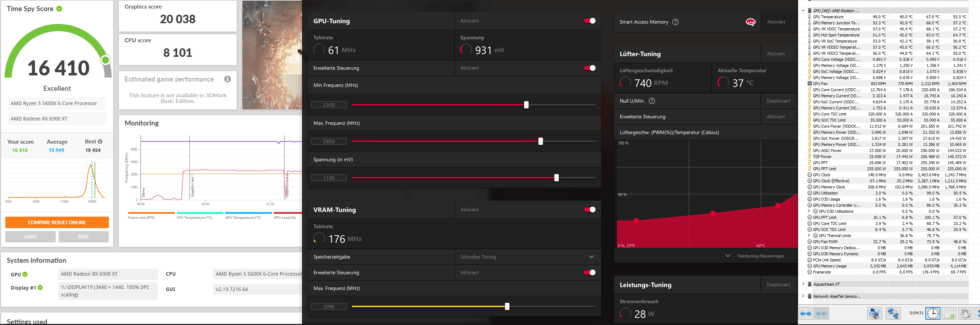Screen dimensions: 980x325
Task: Click Spannung 1100 input field
Action: click(329, 178)
